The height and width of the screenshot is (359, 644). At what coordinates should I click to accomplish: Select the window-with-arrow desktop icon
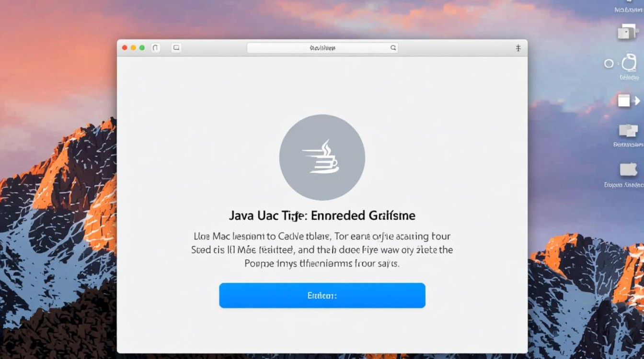[628, 101]
